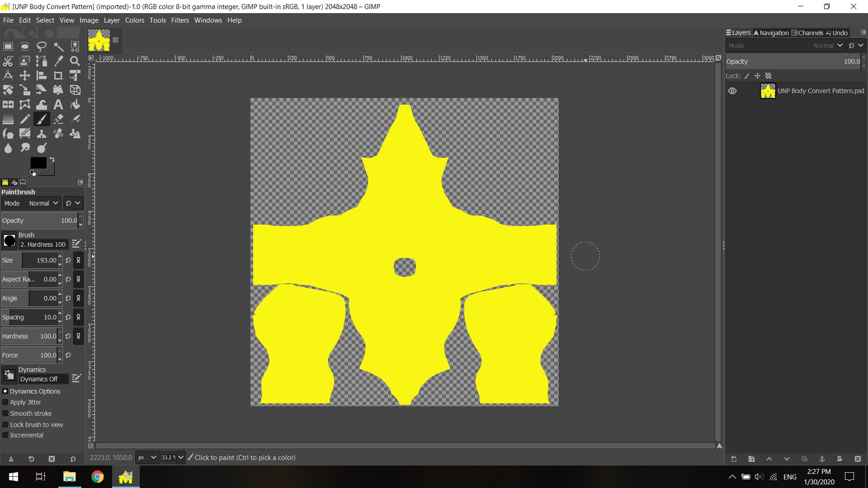Open toolbox dock configuration menu arrow
Screen dimensions: 868x488
point(80,182)
